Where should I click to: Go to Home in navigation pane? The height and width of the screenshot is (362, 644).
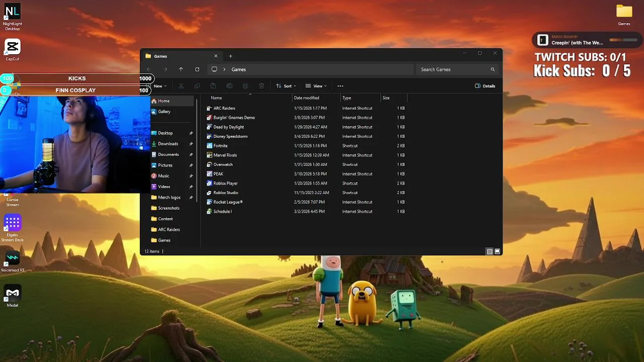click(x=172, y=101)
